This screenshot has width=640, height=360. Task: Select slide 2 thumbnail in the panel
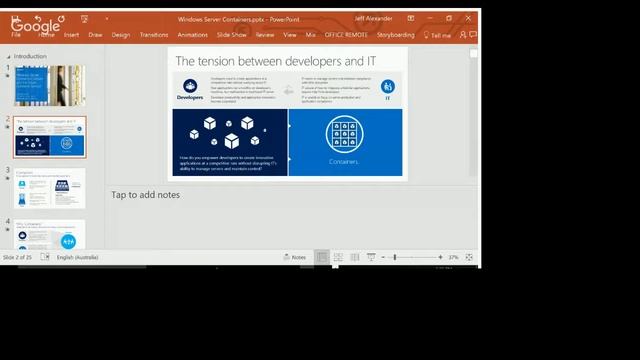click(50, 137)
